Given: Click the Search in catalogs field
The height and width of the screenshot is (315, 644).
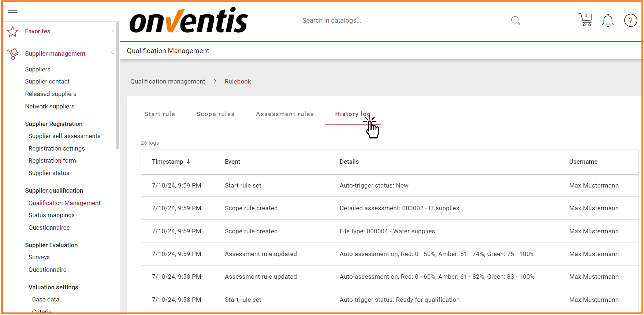Looking at the screenshot, I should tap(403, 21).
